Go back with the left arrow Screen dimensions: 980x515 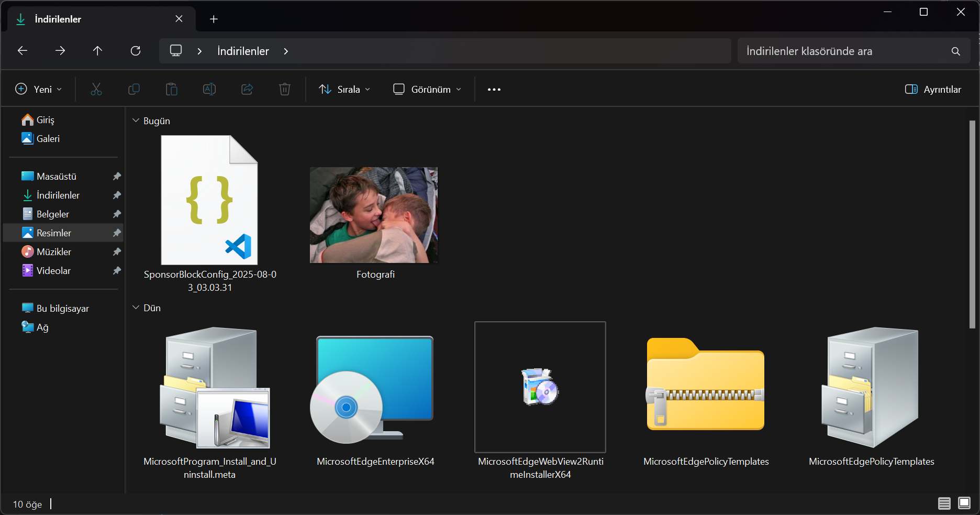pos(23,51)
